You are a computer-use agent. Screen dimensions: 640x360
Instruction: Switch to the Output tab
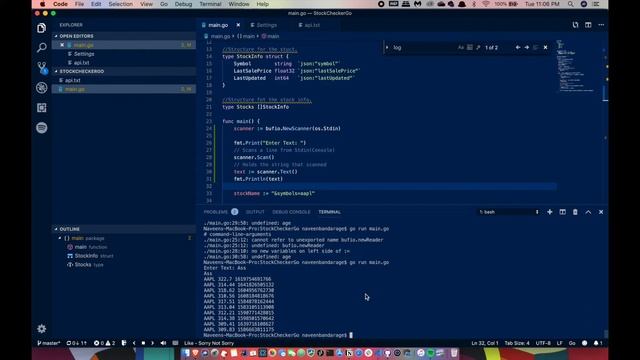(x=255, y=212)
